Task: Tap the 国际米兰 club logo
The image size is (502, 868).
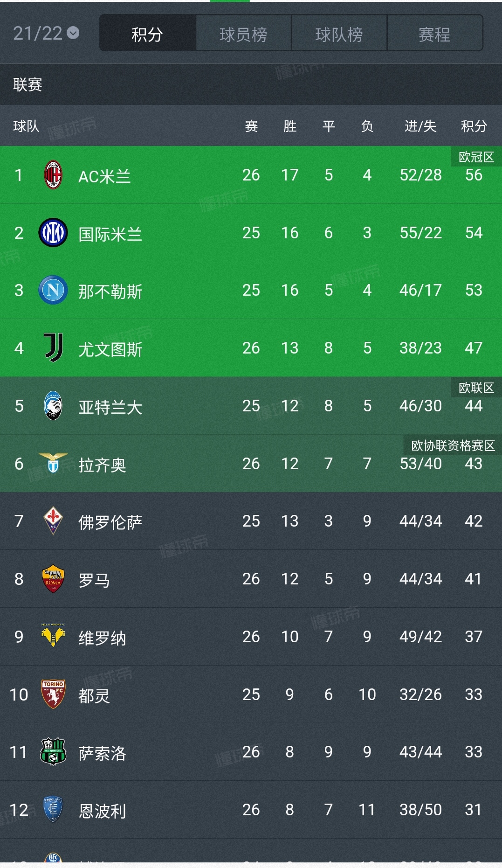Action: (x=53, y=233)
